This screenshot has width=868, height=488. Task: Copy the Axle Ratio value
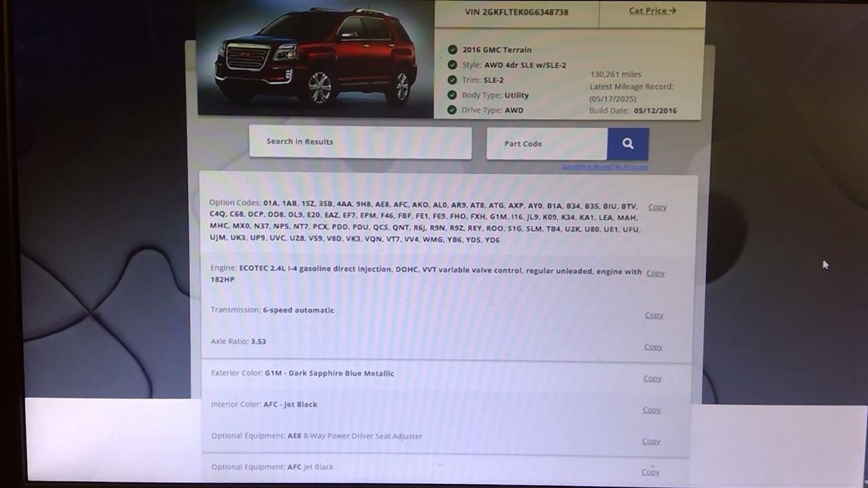653,347
